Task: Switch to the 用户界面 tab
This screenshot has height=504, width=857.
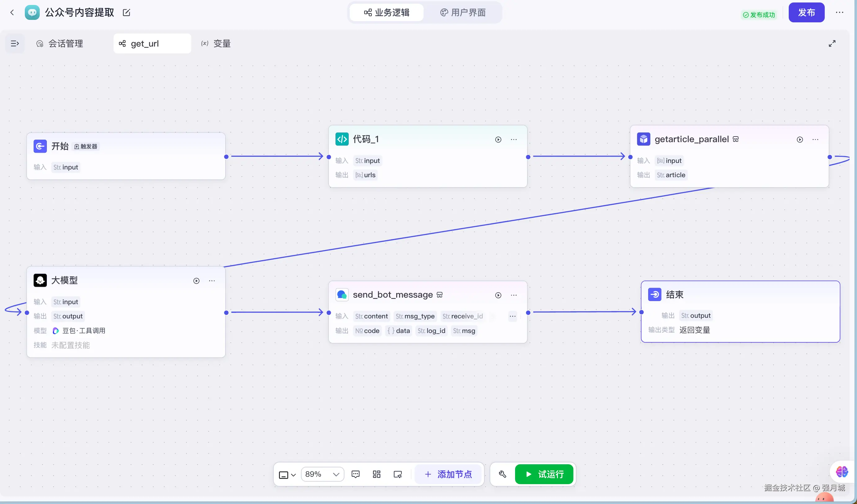Action: [x=463, y=13]
